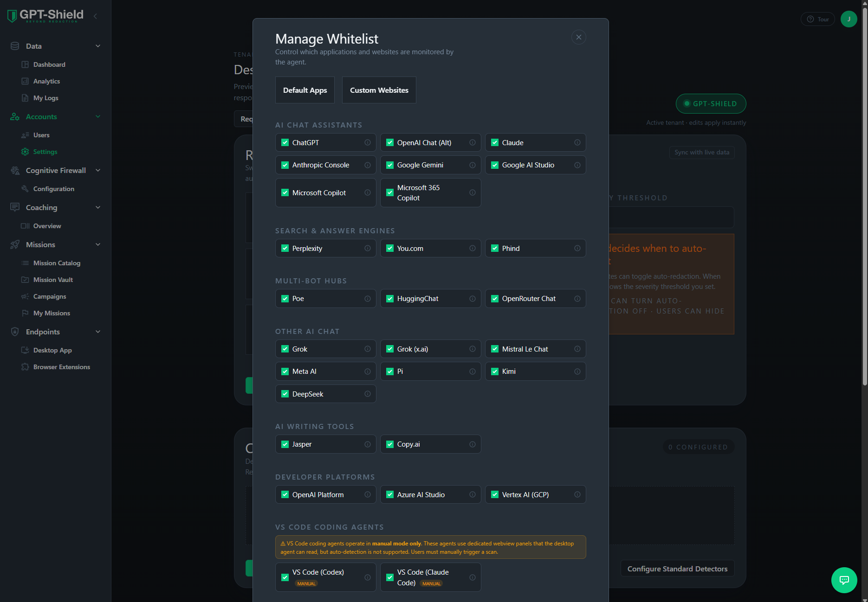Click the GPT-Shield logo
This screenshot has height=602, width=868.
tap(45, 16)
